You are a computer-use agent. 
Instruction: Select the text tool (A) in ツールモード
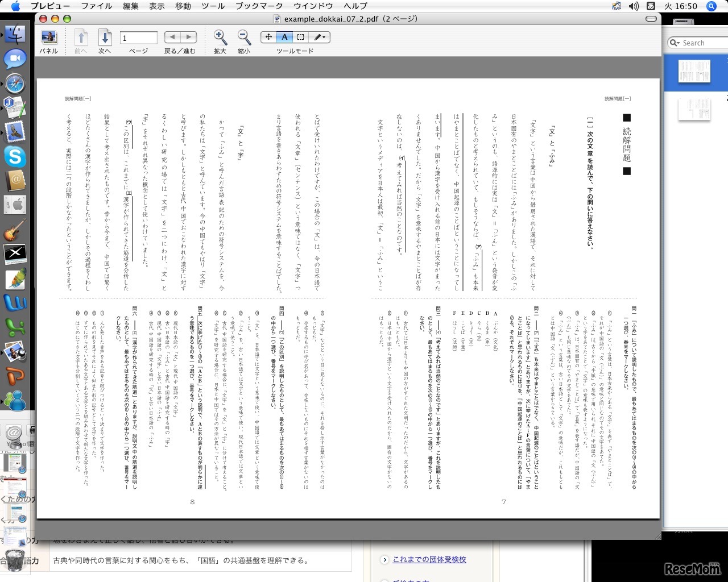tap(284, 37)
